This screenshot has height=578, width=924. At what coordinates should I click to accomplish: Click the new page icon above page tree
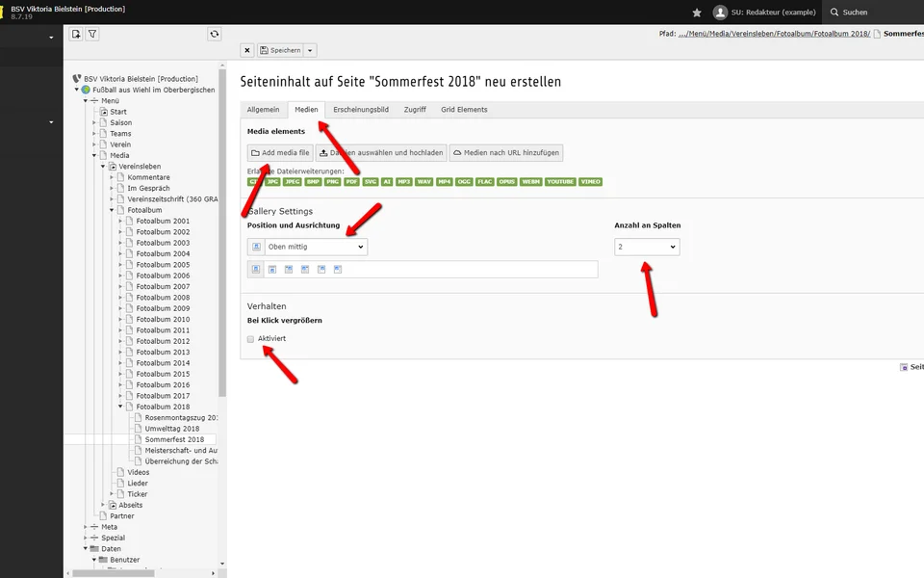tap(76, 34)
